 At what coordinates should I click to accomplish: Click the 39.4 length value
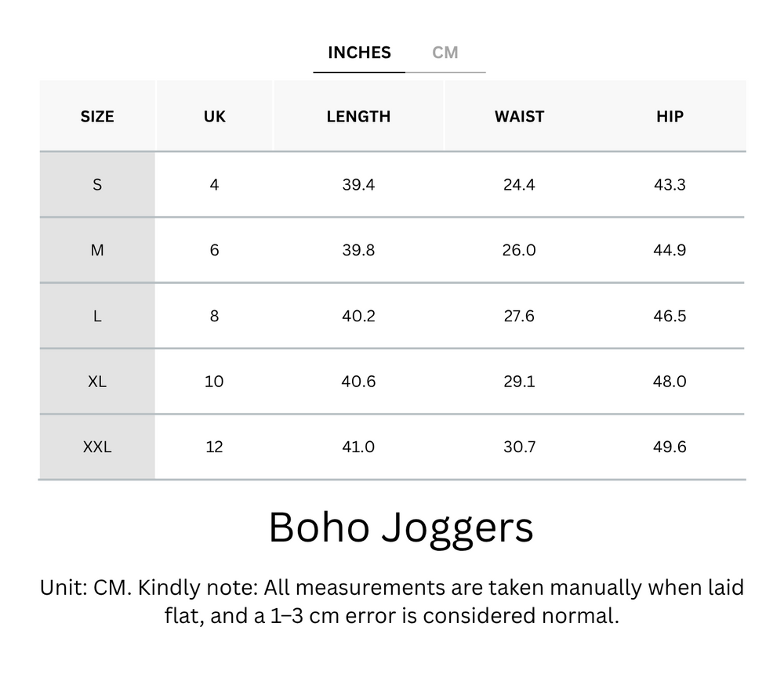click(x=358, y=184)
